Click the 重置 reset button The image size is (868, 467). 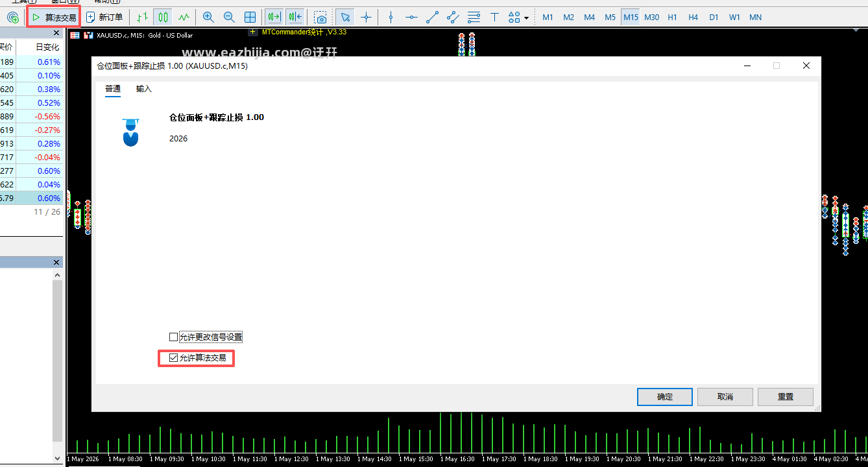point(786,397)
